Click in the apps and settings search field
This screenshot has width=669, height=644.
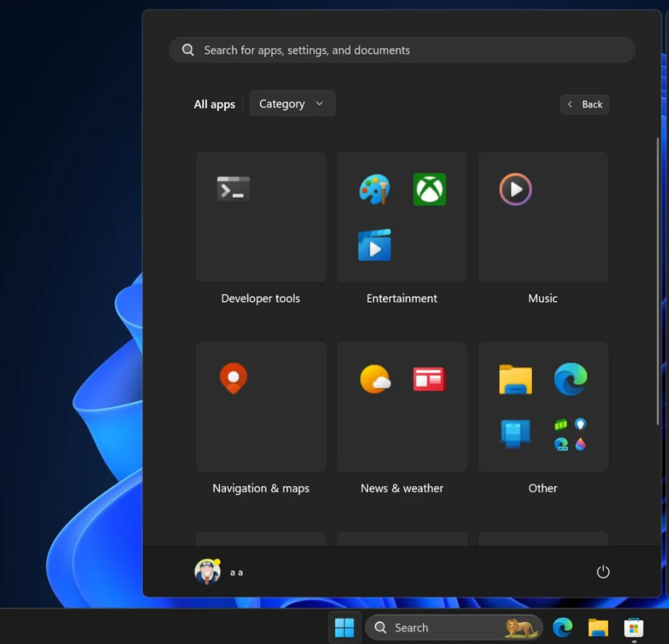[402, 50]
